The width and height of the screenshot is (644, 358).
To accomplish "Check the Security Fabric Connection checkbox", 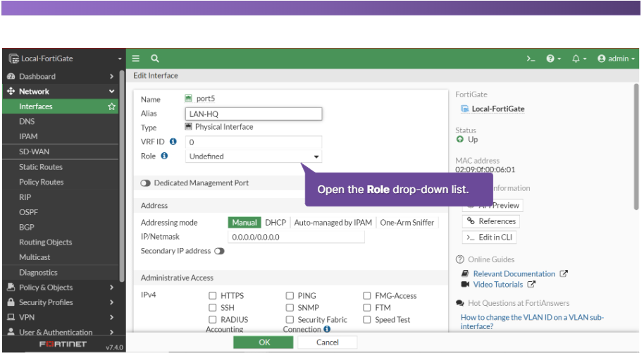I will pos(290,319).
